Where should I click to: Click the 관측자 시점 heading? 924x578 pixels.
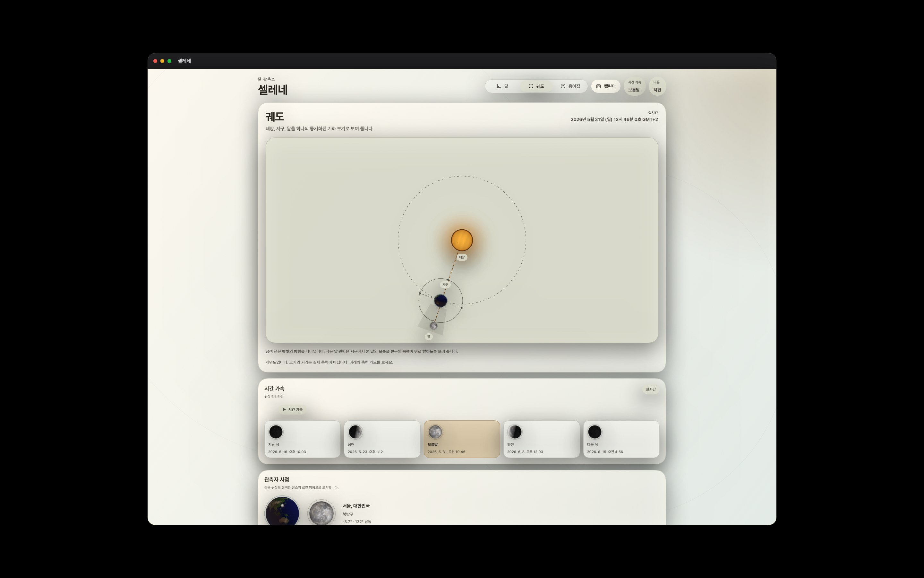[277, 480]
